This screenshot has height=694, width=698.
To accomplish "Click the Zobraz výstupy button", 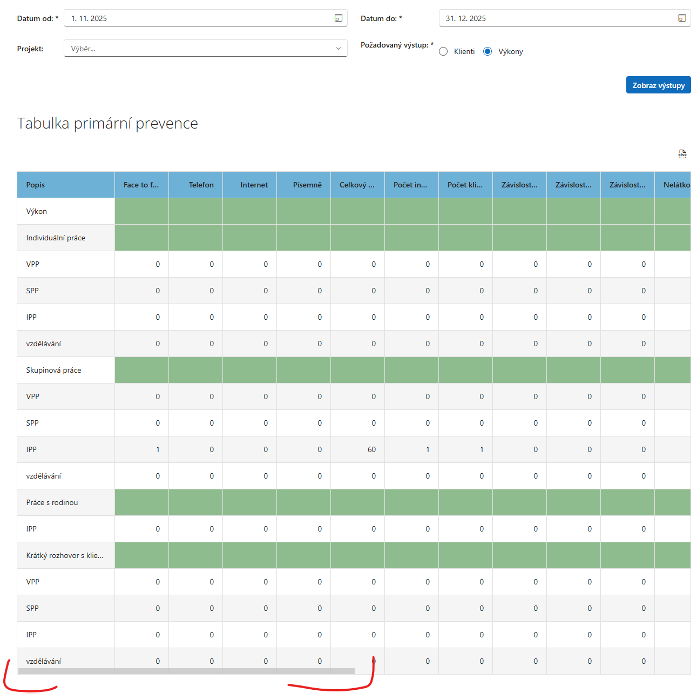I will (658, 85).
